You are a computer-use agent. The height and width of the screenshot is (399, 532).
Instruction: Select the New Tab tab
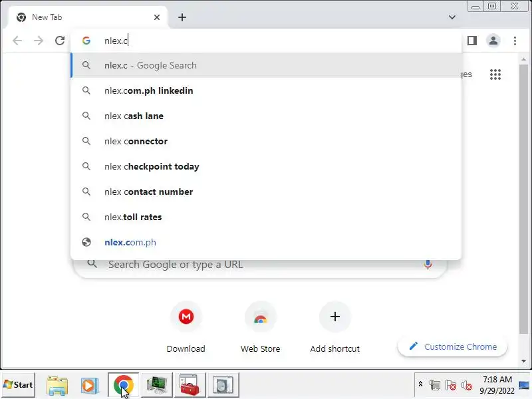click(88, 17)
